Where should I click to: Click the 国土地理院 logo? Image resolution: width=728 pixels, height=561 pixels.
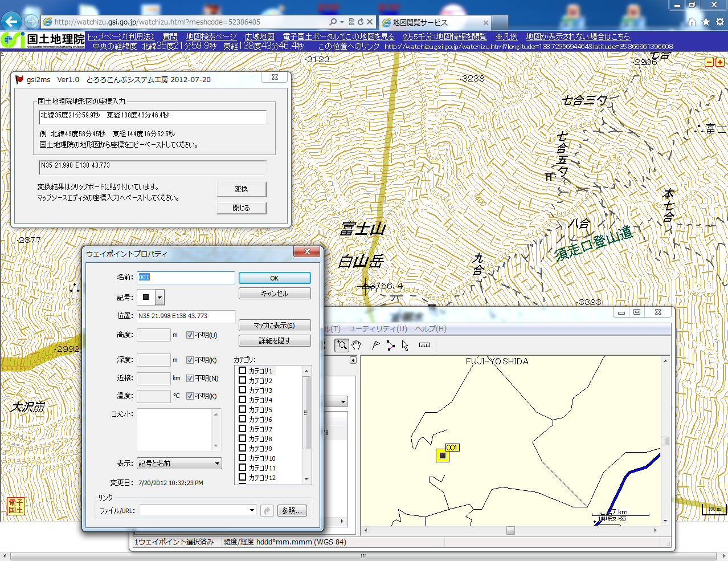click(43, 40)
